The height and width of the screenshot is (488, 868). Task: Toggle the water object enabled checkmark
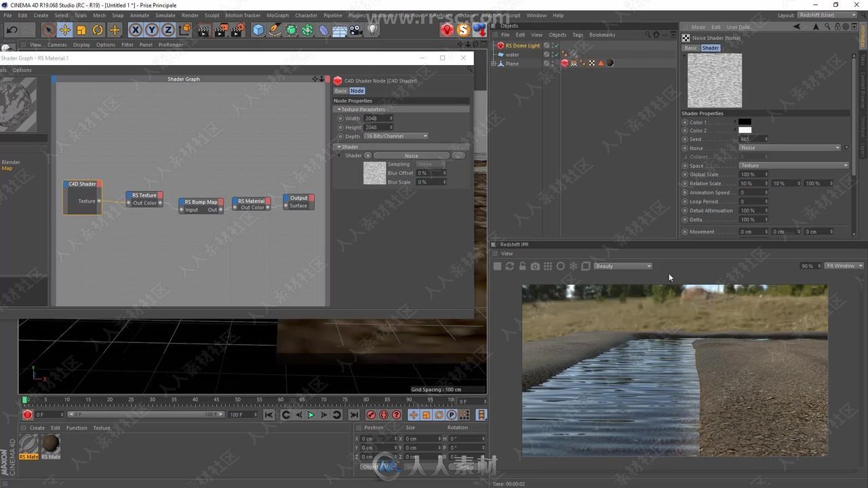[x=556, y=54]
